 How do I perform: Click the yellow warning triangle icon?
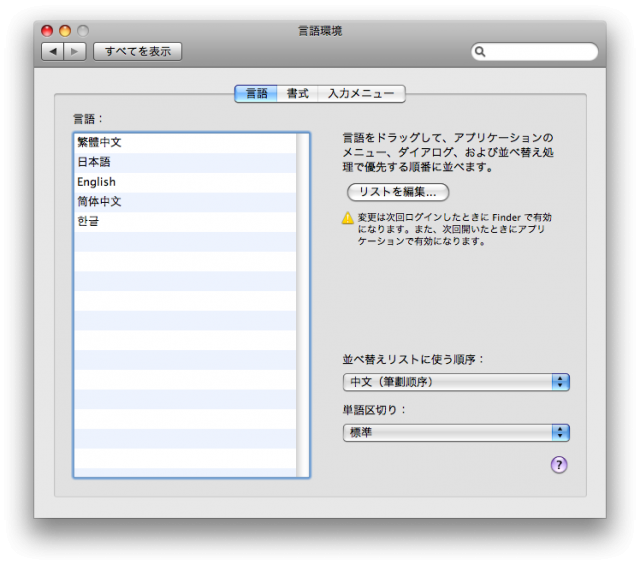tap(347, 218)
